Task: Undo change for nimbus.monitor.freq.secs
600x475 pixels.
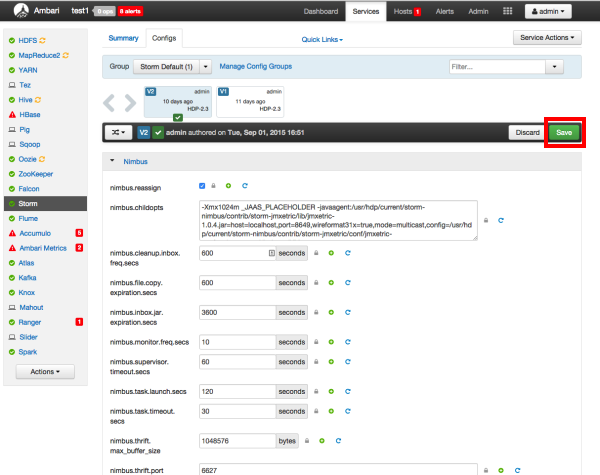Action: click(348, 342)
